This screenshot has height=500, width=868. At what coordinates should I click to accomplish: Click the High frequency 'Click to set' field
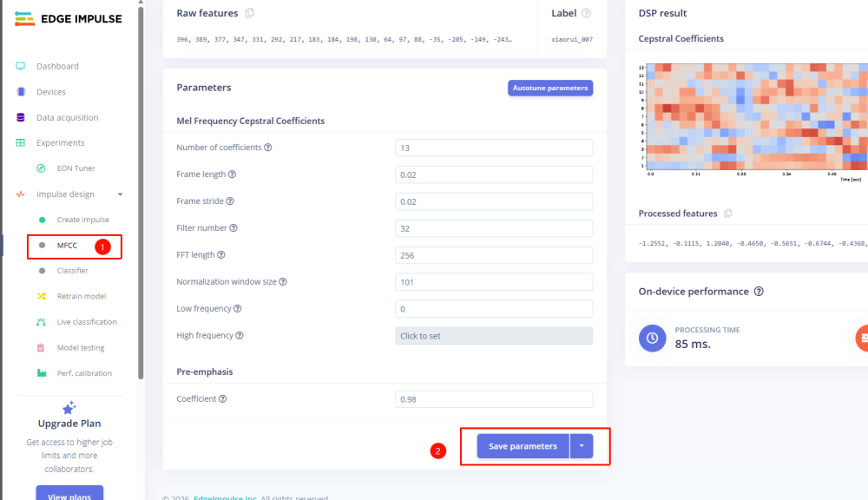pyautogui.click(x=493, y=336)
